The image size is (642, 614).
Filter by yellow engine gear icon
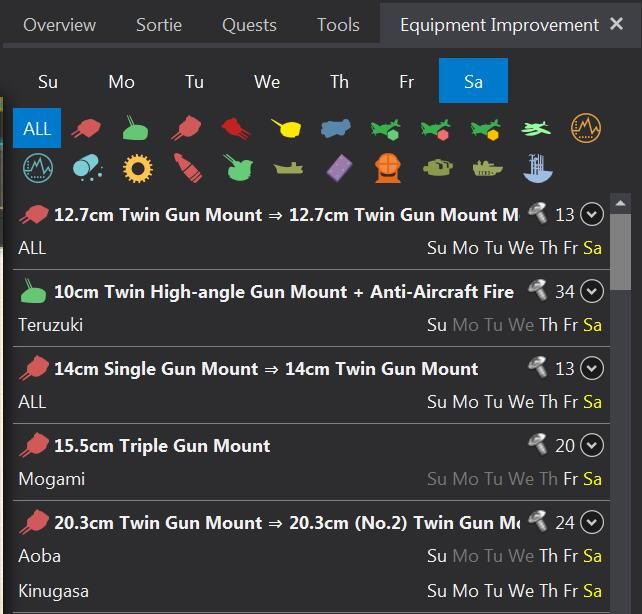click(x=138, y=168)
